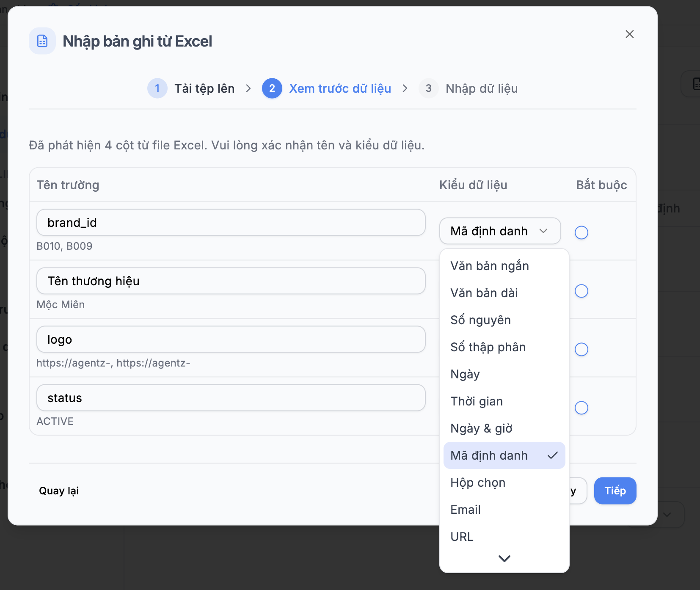Click the status field name input
This screenshot has width=700, height=590.
tap(231, 398)
